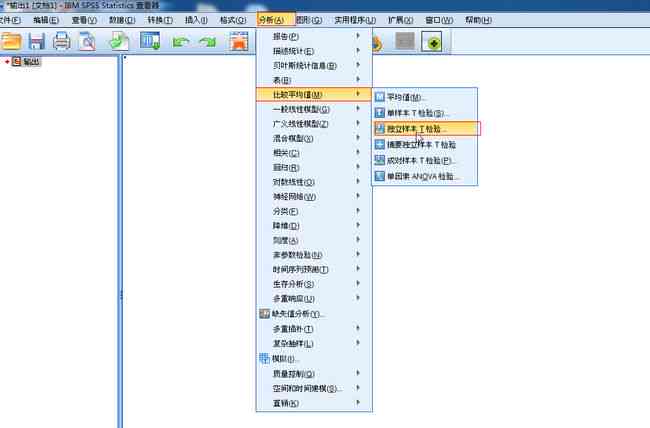The width and height of the screenshot is (650, 428).
Task: Click the Open file folder toolbar icon
Action: coord(11,41)
